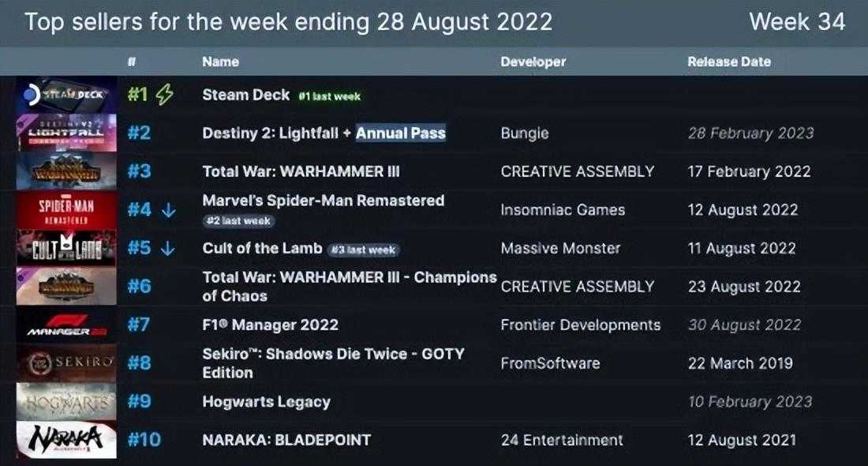This screenshot has width=868, height=466.
Task: Select the Cult of the Lamb thumbnail
Action: (x=66, y=248)
